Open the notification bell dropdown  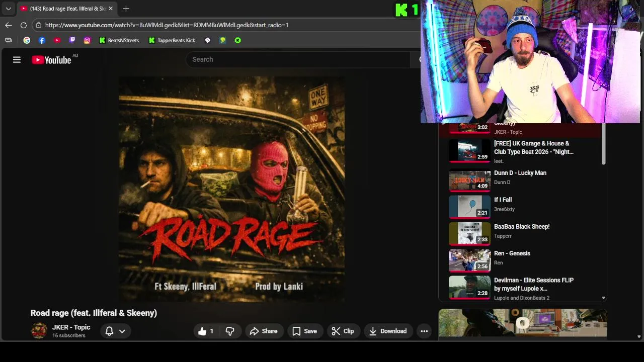coord(115,331)
